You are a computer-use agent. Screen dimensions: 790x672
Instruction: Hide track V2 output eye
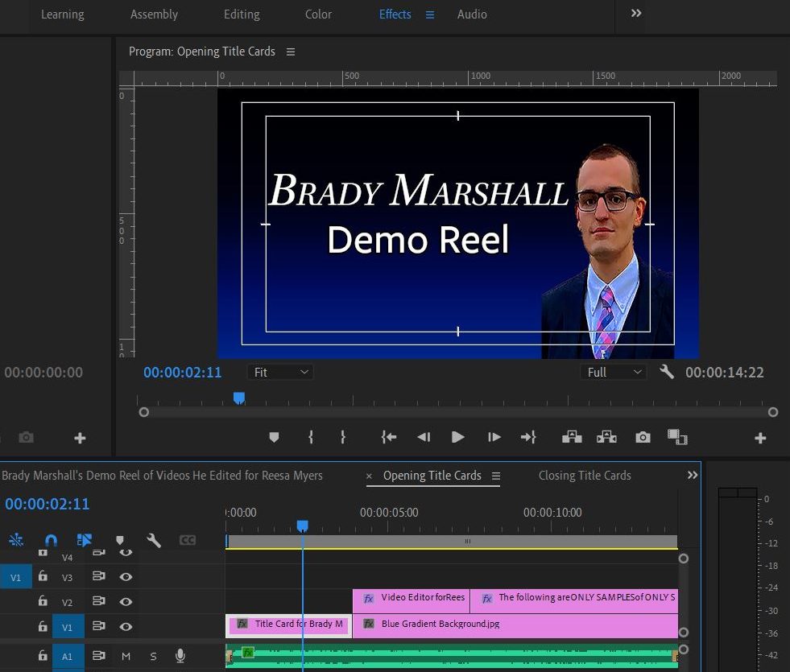126,601
